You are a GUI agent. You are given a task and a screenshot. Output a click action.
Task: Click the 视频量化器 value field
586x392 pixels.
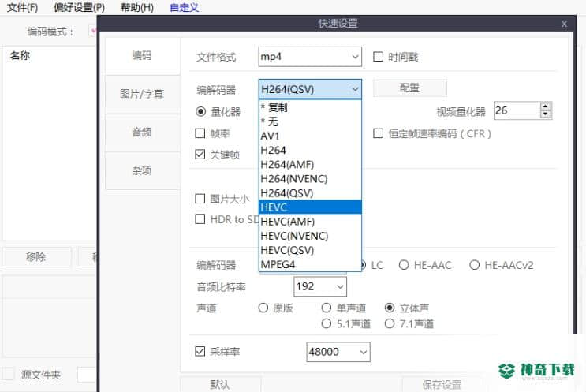click(x=517, y=110)
